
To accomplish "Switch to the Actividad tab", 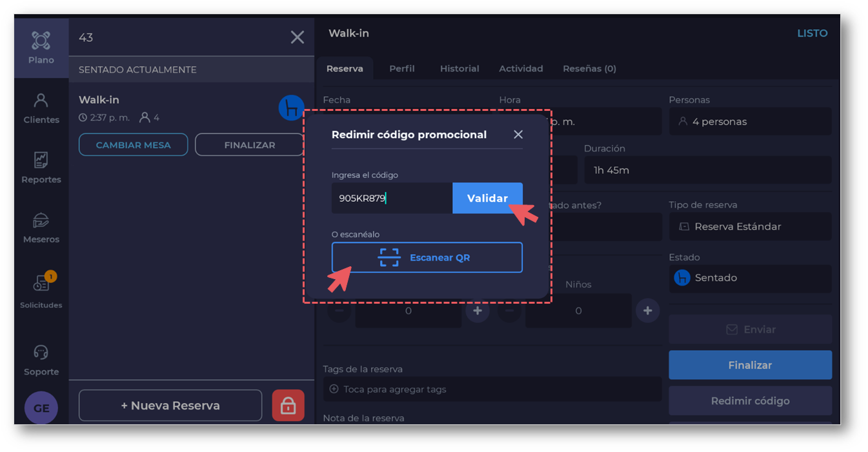I will tap(521, 68).
